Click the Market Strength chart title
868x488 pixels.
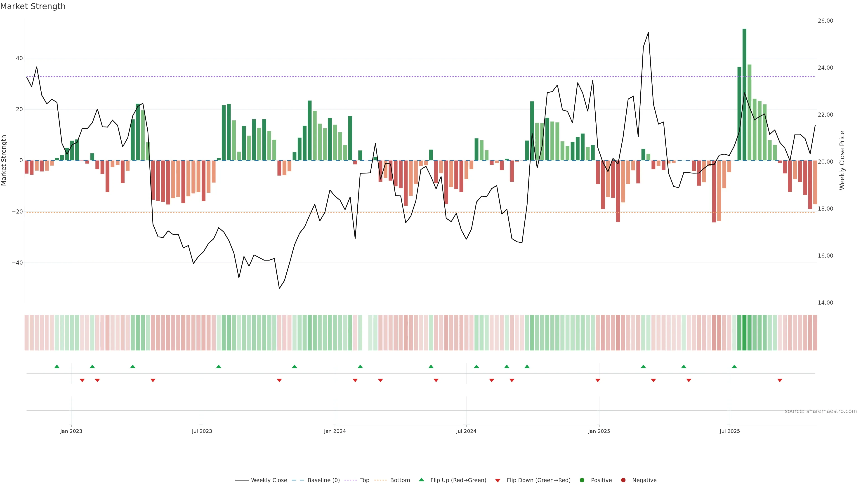point(33,6)
